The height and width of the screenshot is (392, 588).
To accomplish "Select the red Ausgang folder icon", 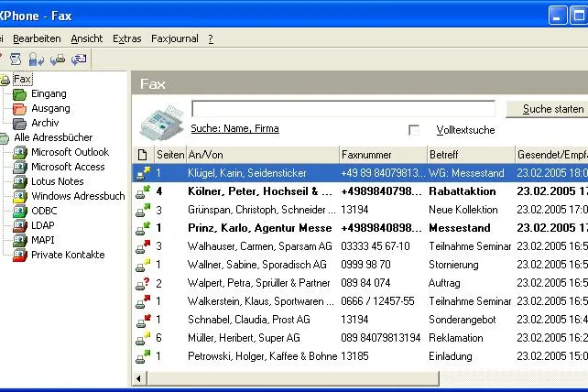I will coord(19,109).
